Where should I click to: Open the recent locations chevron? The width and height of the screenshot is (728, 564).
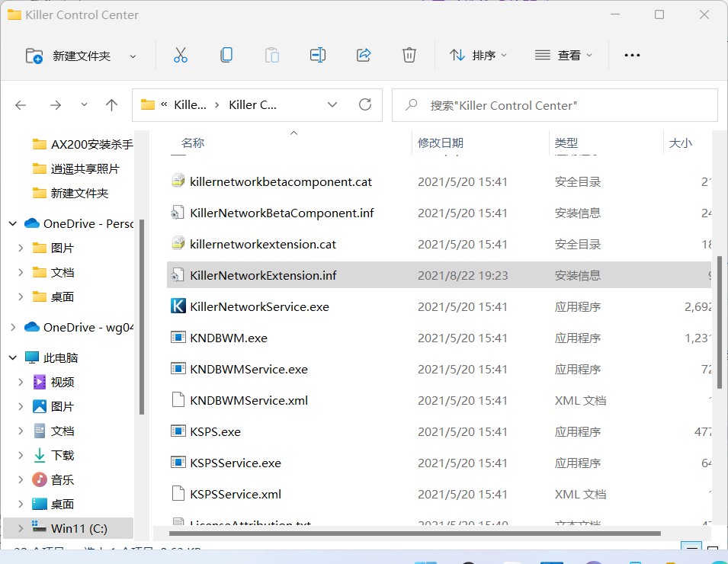(84, 104)
